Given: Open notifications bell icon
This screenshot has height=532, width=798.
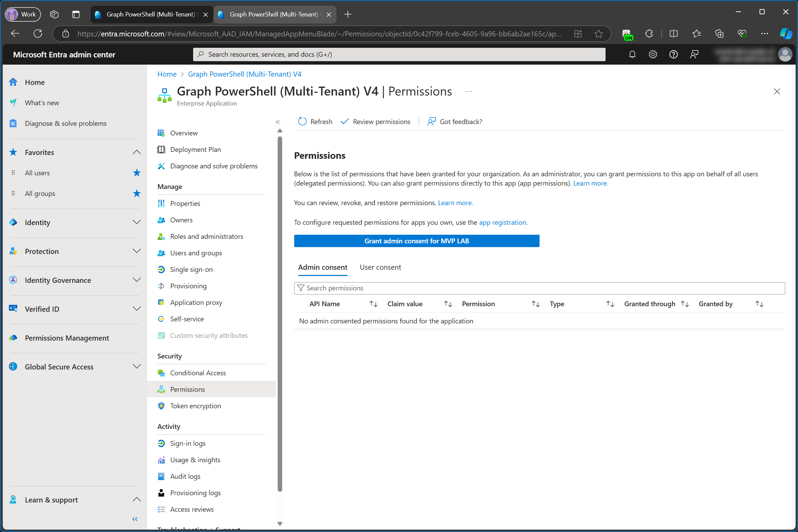Looking at the screenshot, I should click(x=632, y=54).
